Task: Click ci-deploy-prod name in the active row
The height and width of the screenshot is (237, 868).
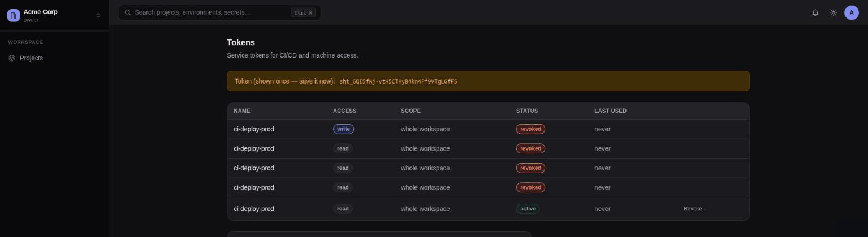Action: pyautogui.click(x=254, y=209)
